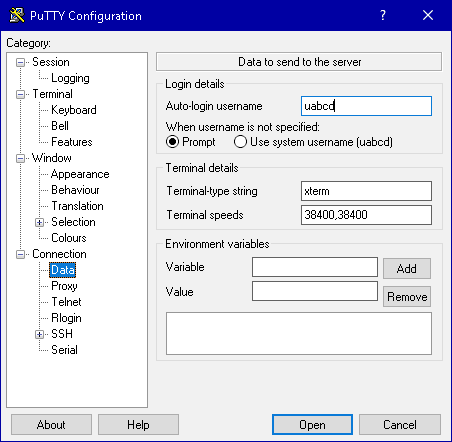Viewport: 452px width, 442px height.
Task: Click the 'Terminal-type string' label
Action: point(212,191)
